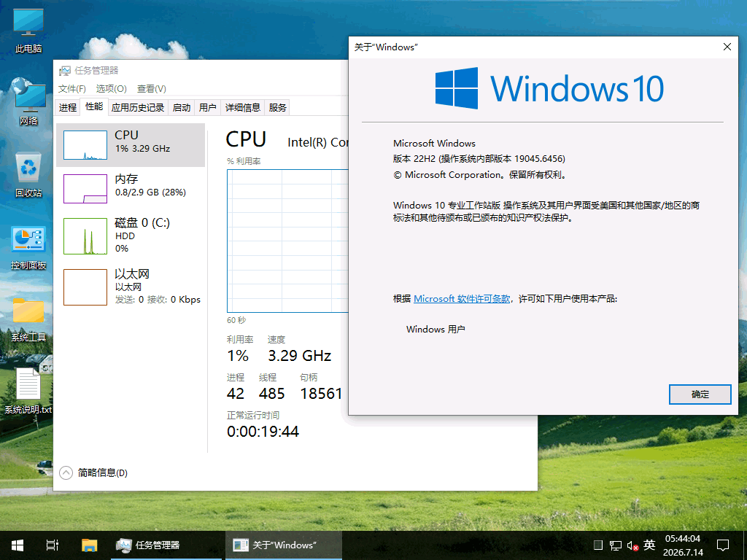Click the 0.8/2.9 GB (28%) memory value
Image resolution: width=747 pixels, height=560 pixels.
point(150,192)
